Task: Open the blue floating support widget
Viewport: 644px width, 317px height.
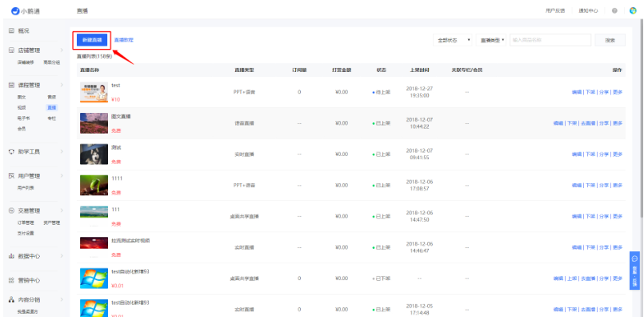Action: coord(634,271)
